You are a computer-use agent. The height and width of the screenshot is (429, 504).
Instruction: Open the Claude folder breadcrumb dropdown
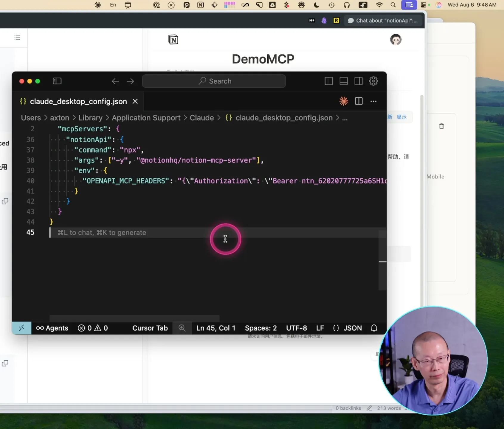click(202, 118)
